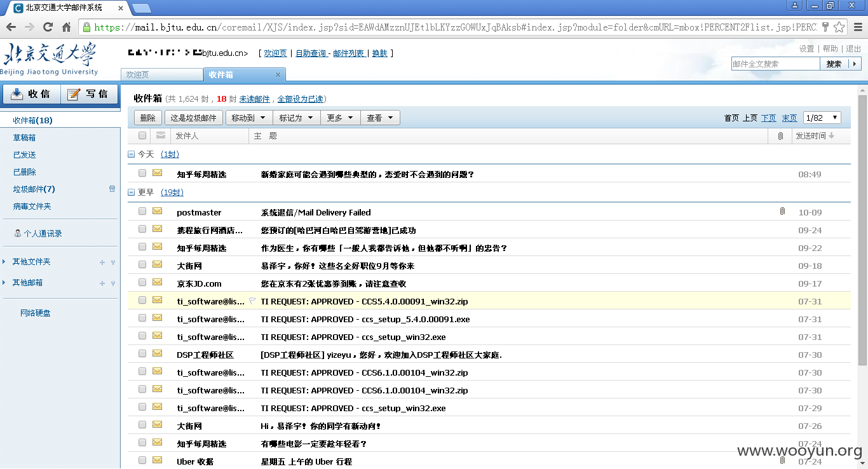Click the envelope icon of the 携程旅行网酒店 email
868x469 pixels.
(x=157, y=229)
